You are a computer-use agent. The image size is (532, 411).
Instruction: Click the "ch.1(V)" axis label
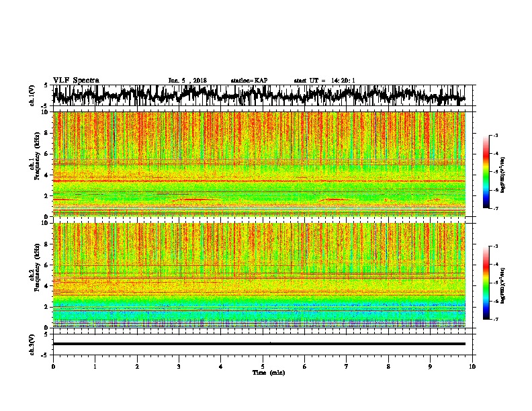[x=32, y=95]
